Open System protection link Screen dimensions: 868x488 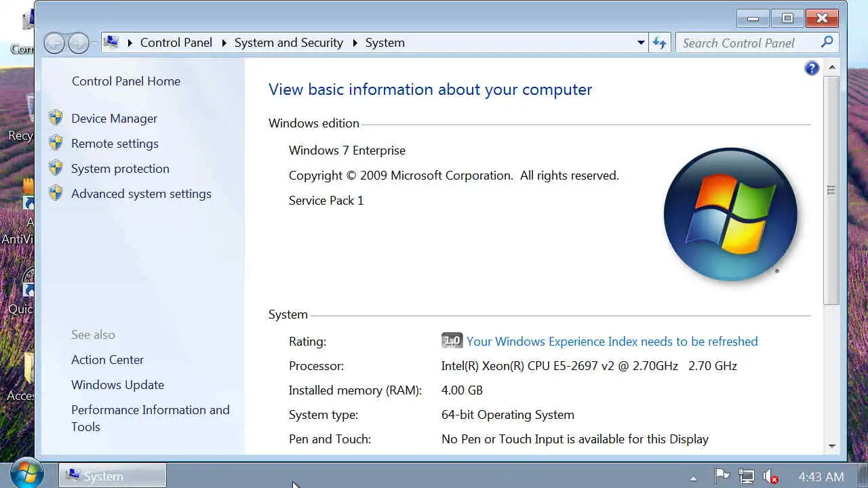click(x=120, y=168)
